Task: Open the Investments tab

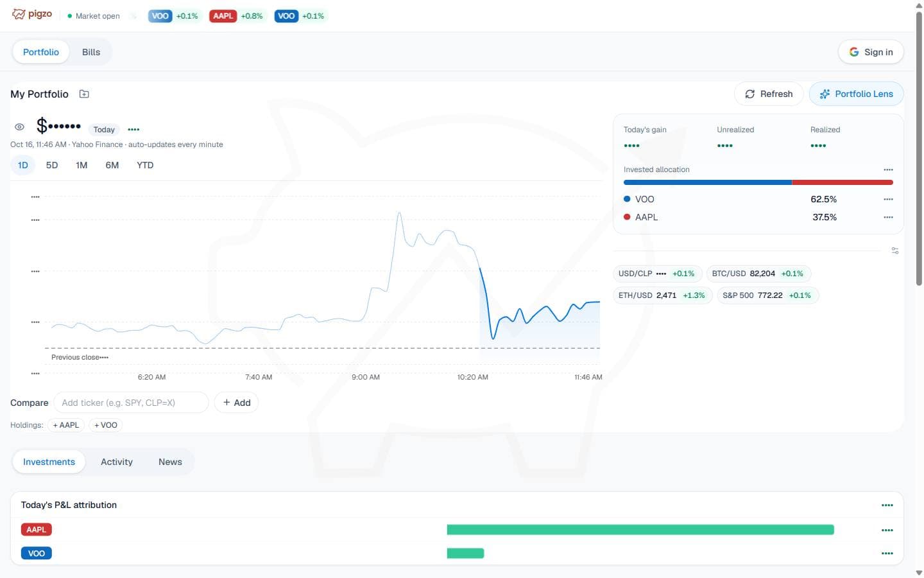Action: [x=49, y=462]
